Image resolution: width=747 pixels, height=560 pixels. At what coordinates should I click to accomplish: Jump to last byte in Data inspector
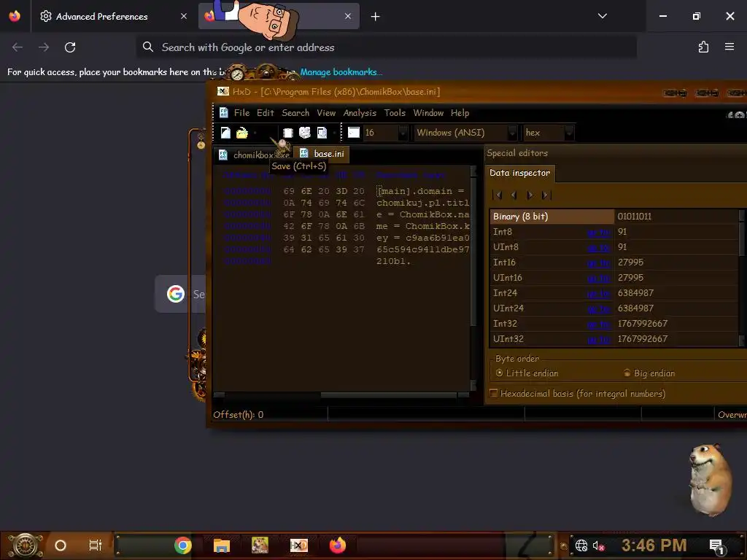(x=546, y=195)
